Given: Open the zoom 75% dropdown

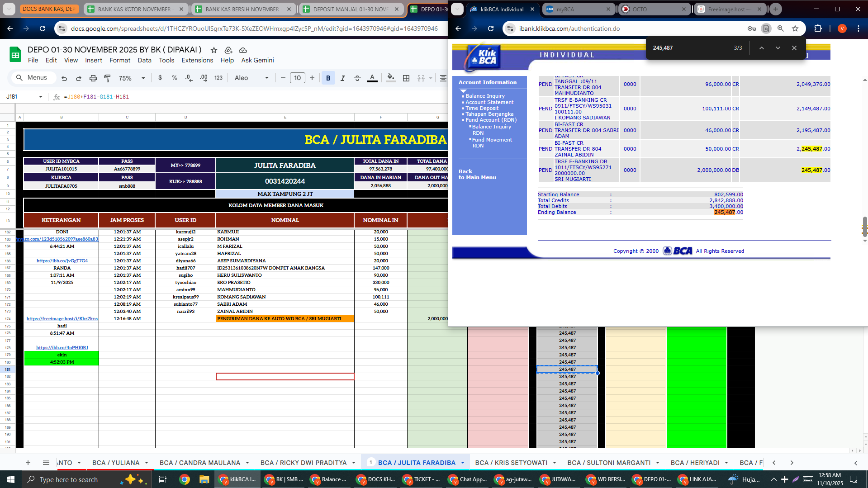Looking at the screenshot, I should 132,78.
